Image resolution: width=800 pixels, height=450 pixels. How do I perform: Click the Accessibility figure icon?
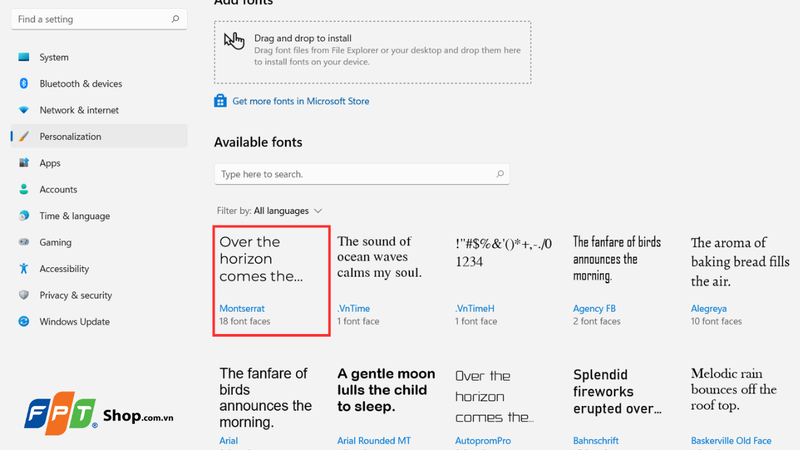(x=24, y=269)
